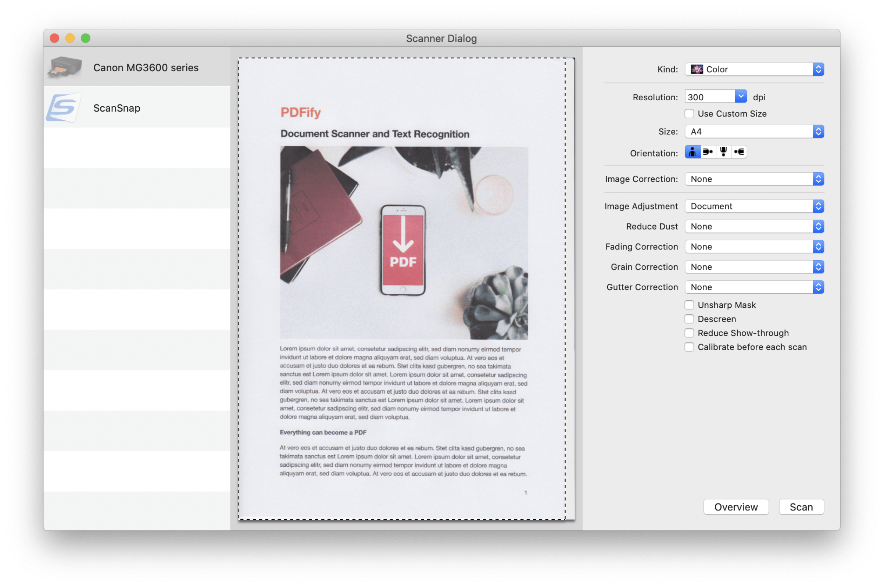Enable Use Custom Size checkbox
This screenshot has width=884, height=588.
pyautogui.click(x=689, y=114)
